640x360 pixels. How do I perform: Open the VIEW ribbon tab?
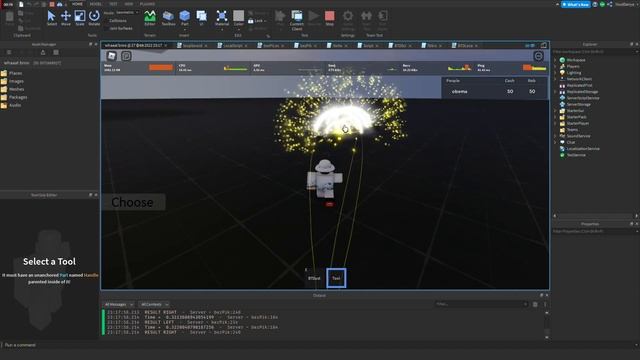[129, 4]
